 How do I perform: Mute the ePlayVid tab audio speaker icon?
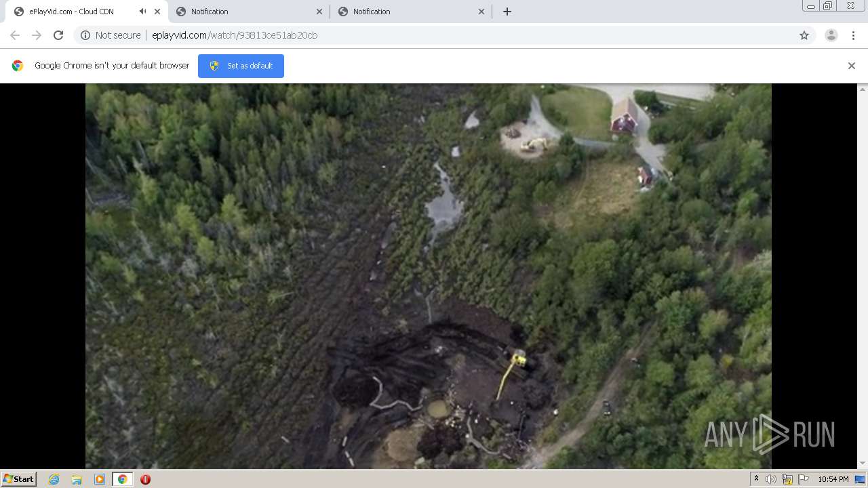(142, 12)
